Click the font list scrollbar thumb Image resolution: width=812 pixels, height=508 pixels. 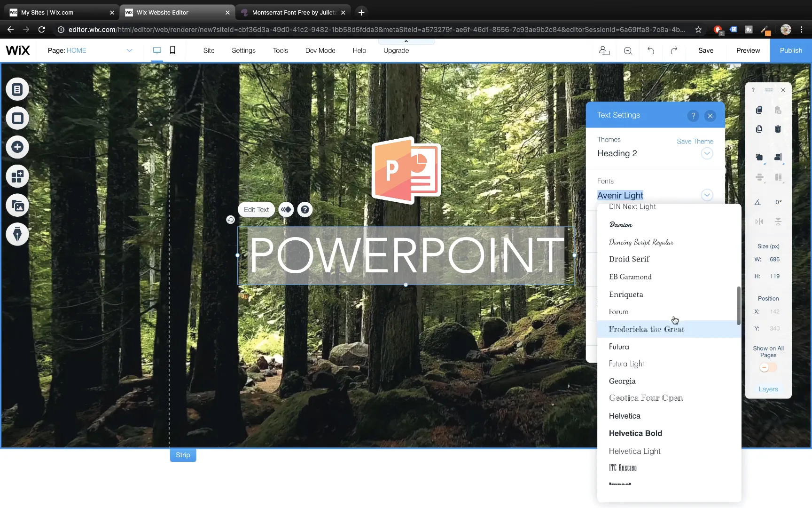[739, 306]
